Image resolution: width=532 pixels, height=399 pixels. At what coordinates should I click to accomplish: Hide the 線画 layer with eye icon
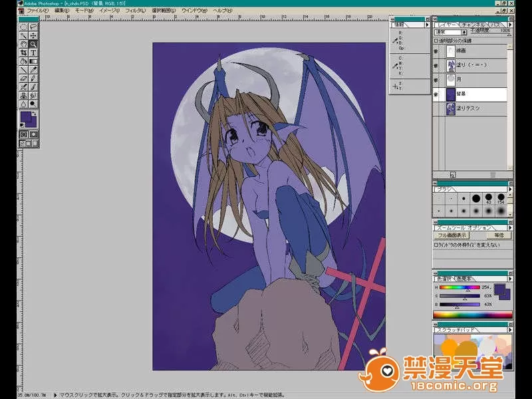pyautogui.click(x=436, y=51)
